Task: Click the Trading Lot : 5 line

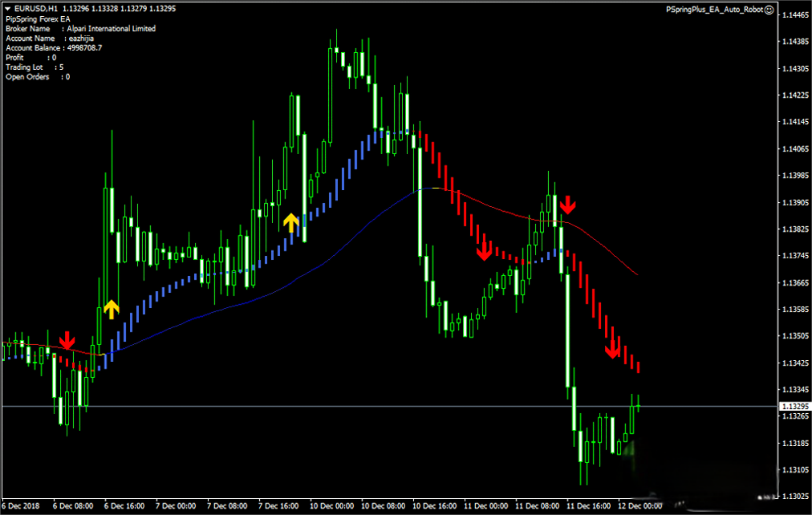Action: point(35,67)
